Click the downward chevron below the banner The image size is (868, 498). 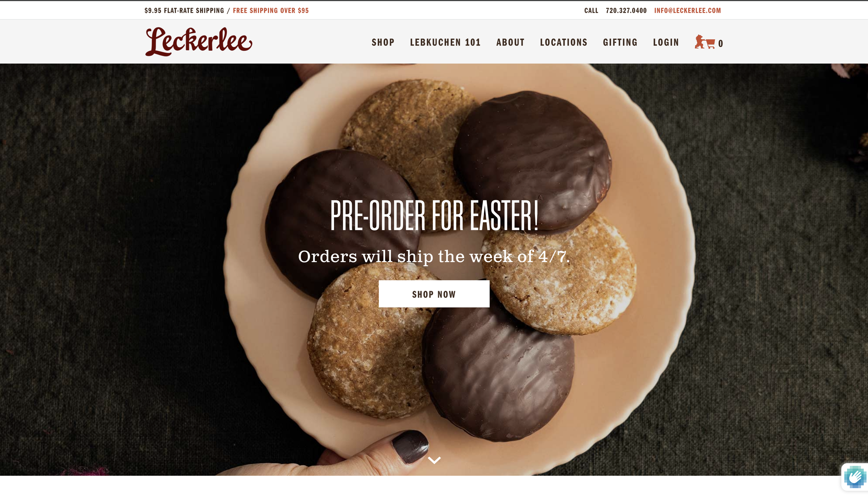pyautogui.click(x=434, y=460)
